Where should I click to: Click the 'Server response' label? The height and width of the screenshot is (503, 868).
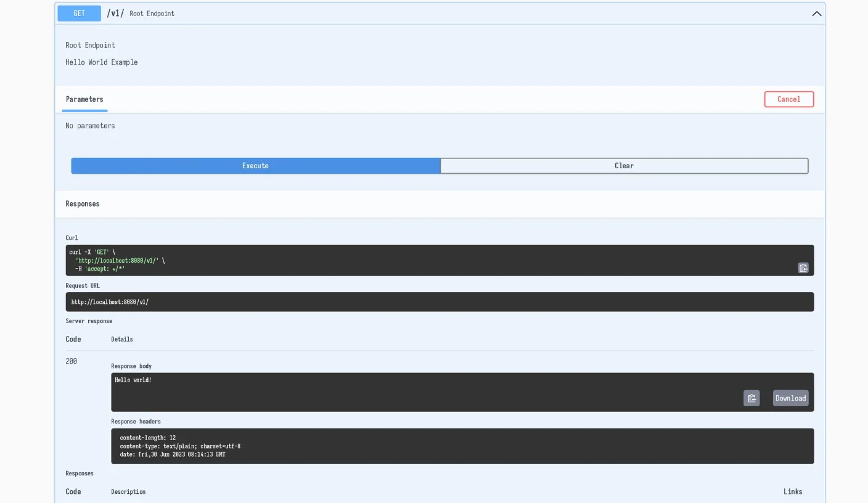coord(89,321)
